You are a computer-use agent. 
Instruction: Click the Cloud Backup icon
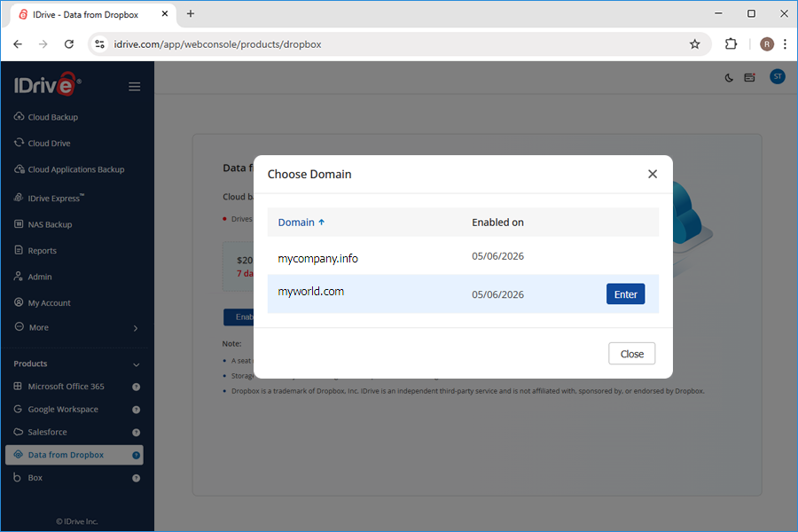(x=19, y=116)
